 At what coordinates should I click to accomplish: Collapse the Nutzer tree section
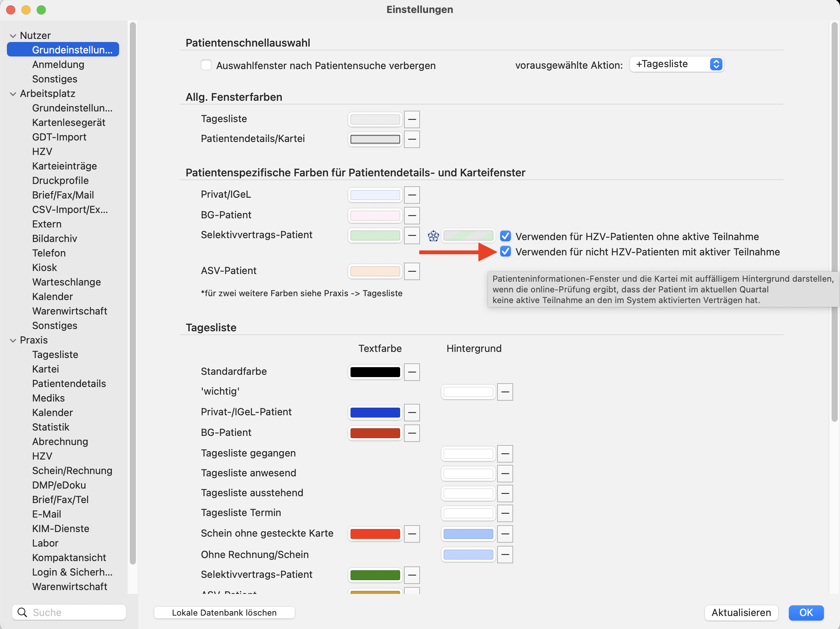click(x=13, y=36)
